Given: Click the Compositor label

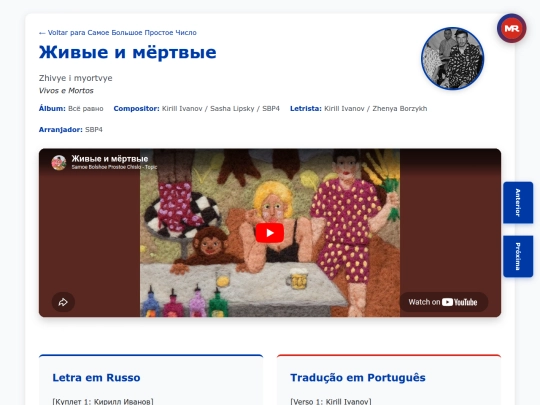Looking at the screenshot, I should pyautogui.click(x=136, y=109).
